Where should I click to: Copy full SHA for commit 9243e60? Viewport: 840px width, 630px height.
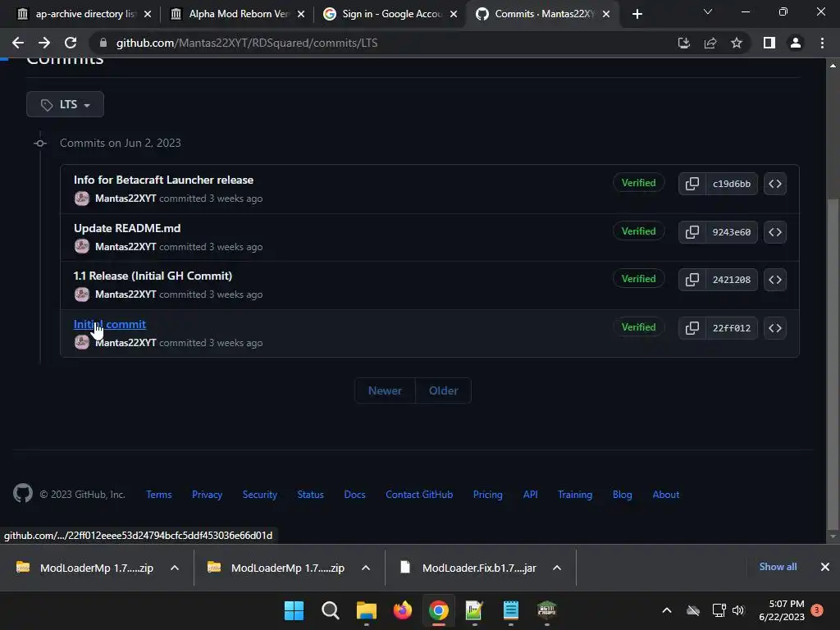point(692,232)
